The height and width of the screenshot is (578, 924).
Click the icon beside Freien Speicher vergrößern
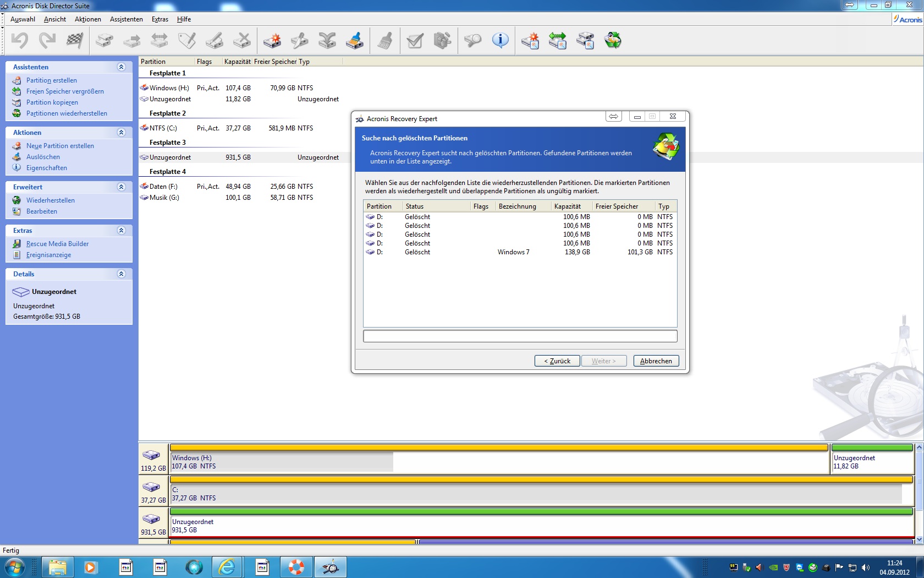click(17, 91)
